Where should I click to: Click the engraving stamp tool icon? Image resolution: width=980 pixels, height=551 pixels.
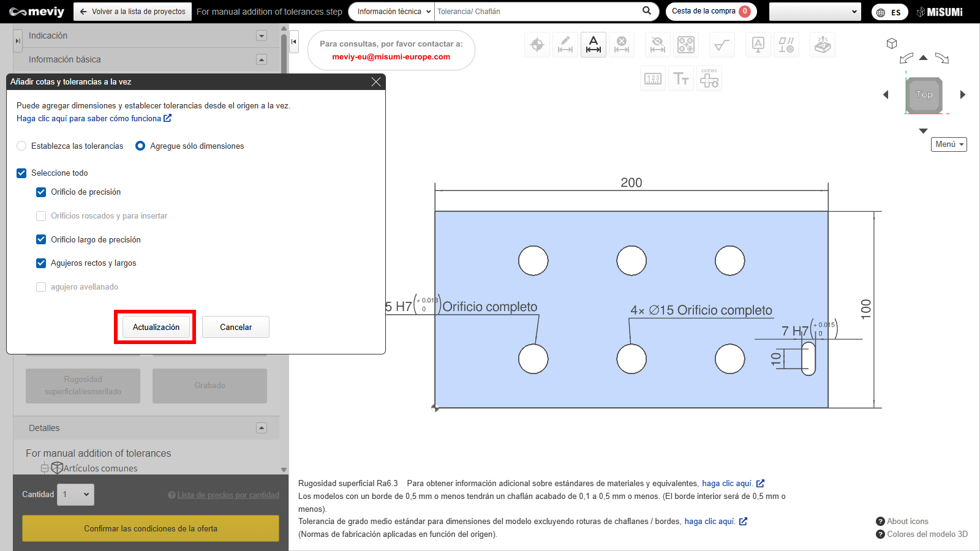tap(823, 45)
